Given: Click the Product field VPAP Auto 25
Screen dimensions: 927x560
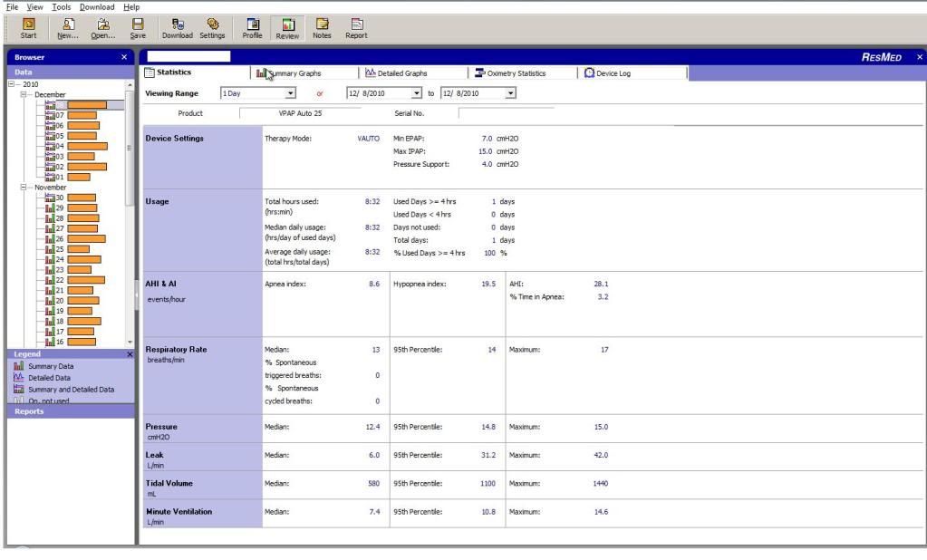Looking at the screenshot, I should pyautogui.click(x=300, y=113).
